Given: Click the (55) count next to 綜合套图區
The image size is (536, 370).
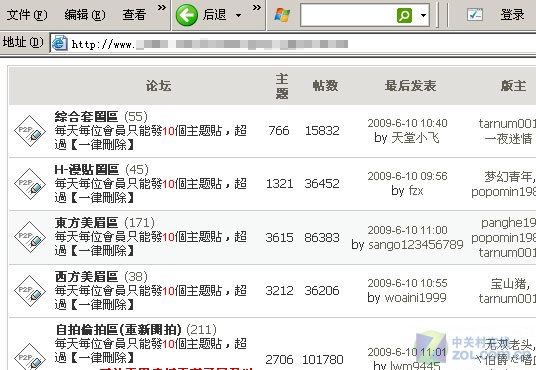Looking at the screenshot, I should pos(136,117).
